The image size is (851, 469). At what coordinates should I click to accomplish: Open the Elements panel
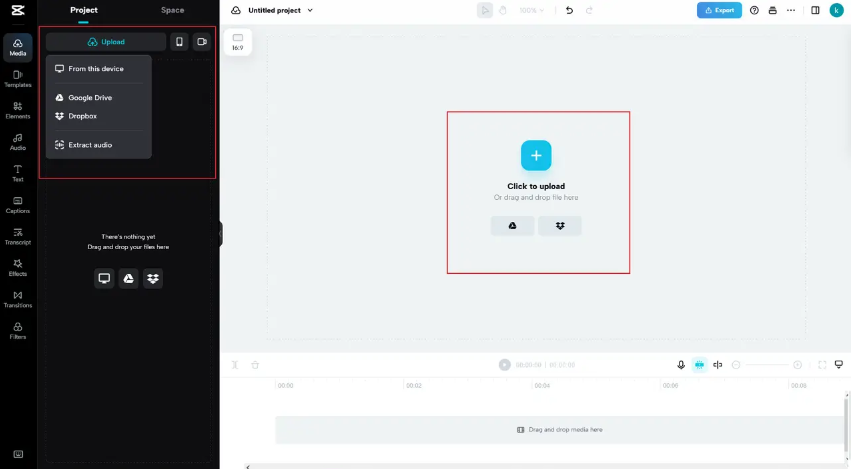pyautogui.click(x=17, y=110)
